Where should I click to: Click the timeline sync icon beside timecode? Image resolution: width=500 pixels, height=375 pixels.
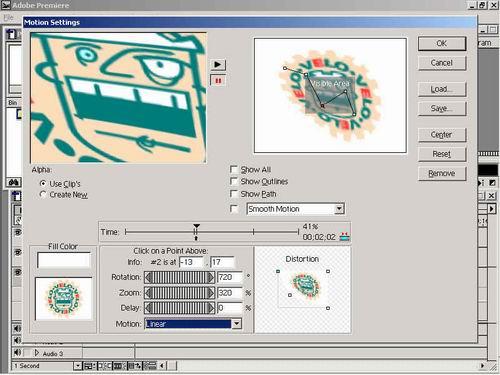pyautogui.click(x=344, y=237)
